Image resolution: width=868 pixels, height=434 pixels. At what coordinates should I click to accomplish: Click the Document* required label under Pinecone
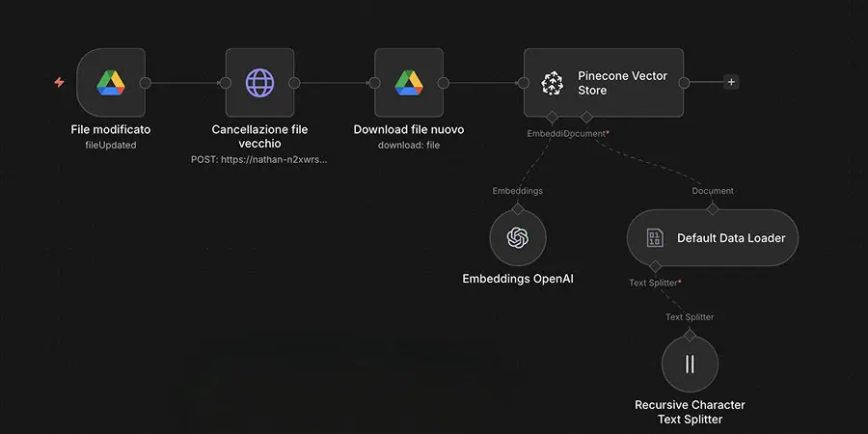click(588, 133)
